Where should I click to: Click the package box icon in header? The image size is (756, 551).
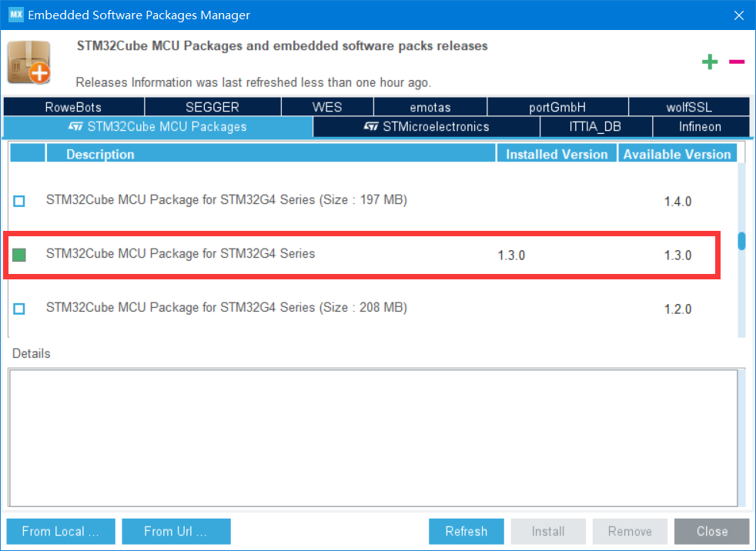(x=28, y=63)
